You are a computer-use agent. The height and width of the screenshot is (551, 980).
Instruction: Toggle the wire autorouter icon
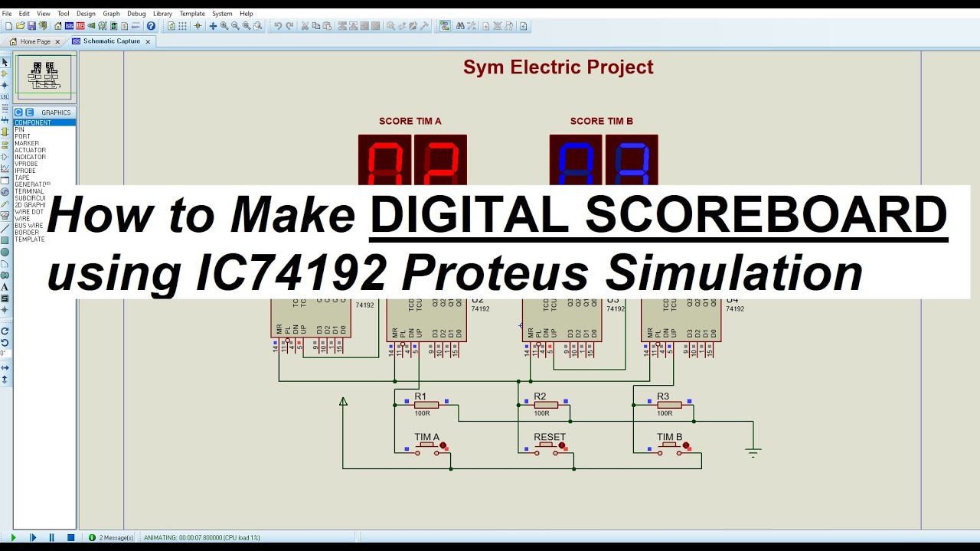[x=445, y=26]
